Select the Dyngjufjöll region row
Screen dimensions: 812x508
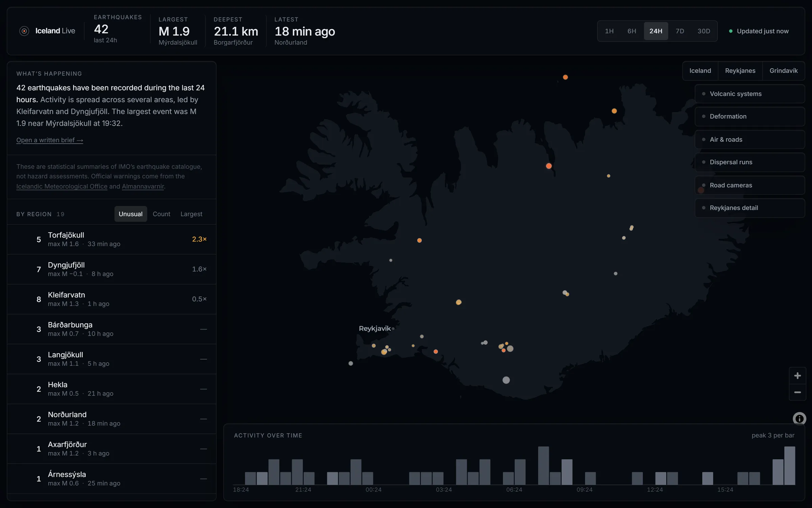[112, 269]
